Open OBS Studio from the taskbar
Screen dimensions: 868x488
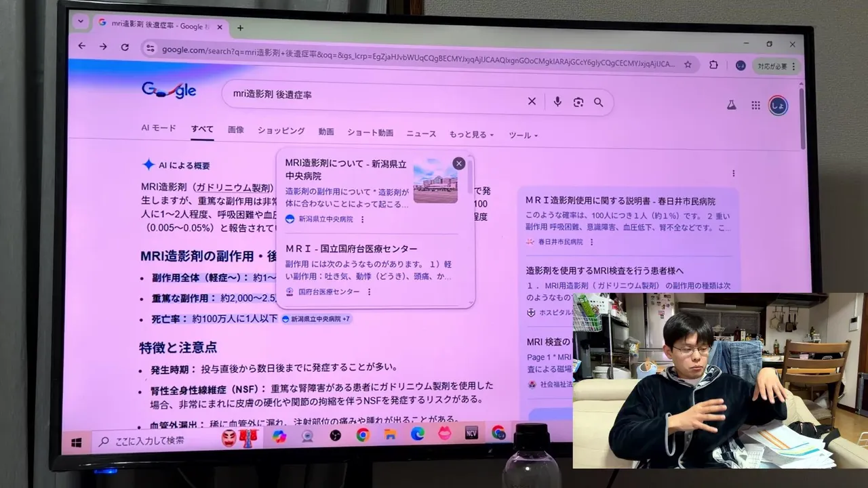335,436
